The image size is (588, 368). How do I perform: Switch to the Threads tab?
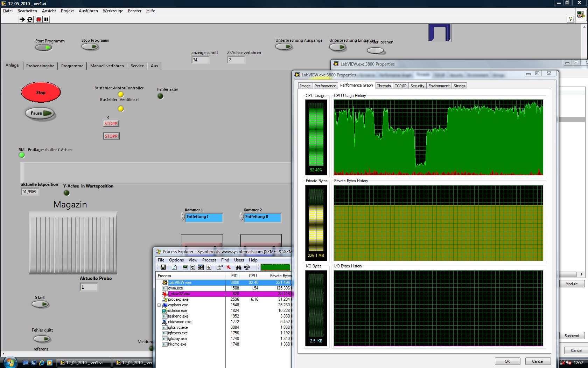coord(384,86)
